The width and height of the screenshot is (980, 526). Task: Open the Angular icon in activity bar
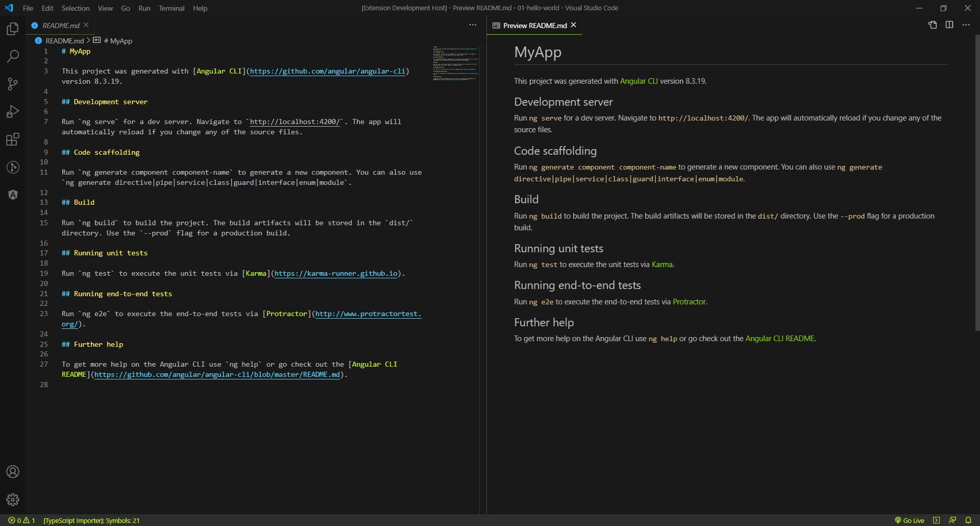(13, 195)
